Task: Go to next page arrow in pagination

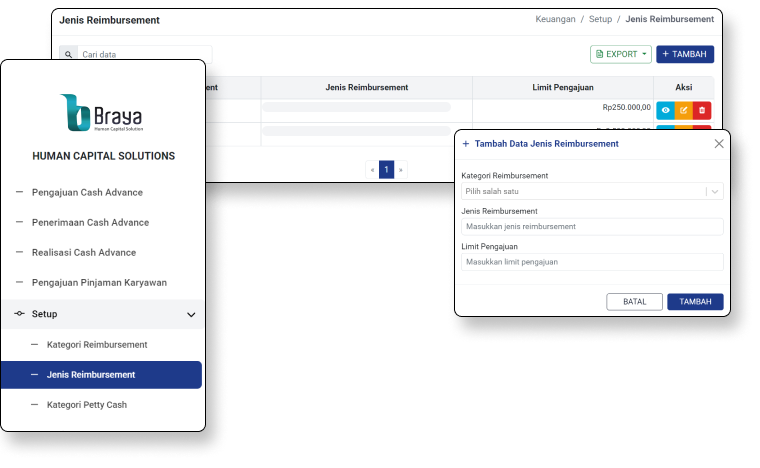Action: point(401,170)
